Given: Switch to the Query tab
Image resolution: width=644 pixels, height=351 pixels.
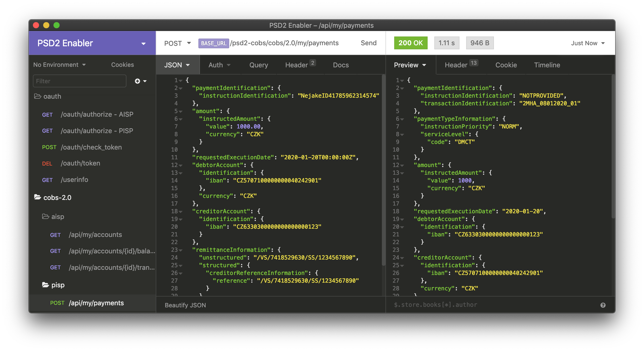Looking at the screenshot, I should click(x=259, y=65).
